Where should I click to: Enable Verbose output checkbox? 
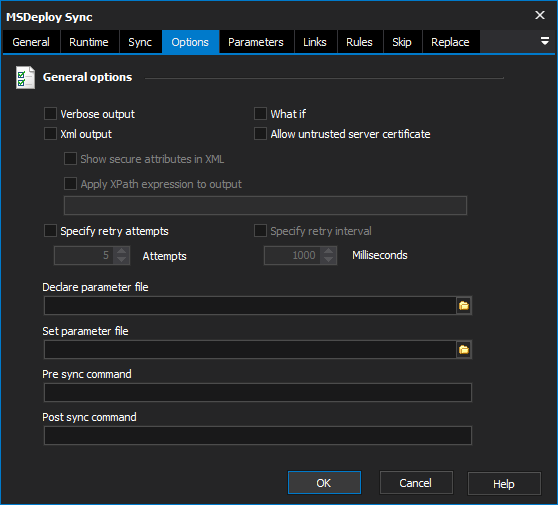[x=50, y=114]
